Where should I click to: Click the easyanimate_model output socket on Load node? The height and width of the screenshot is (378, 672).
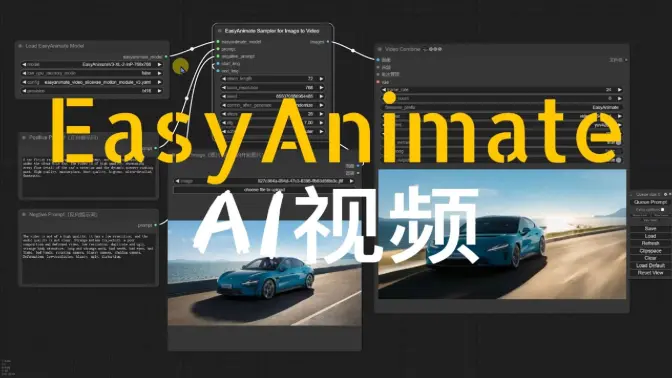[x=166, y=57]
